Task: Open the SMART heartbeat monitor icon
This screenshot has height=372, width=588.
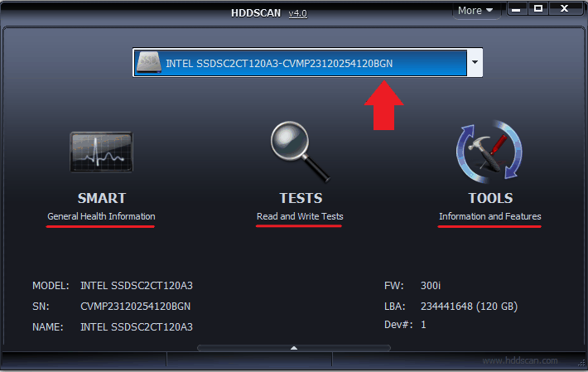Action: tap(101, 152)
